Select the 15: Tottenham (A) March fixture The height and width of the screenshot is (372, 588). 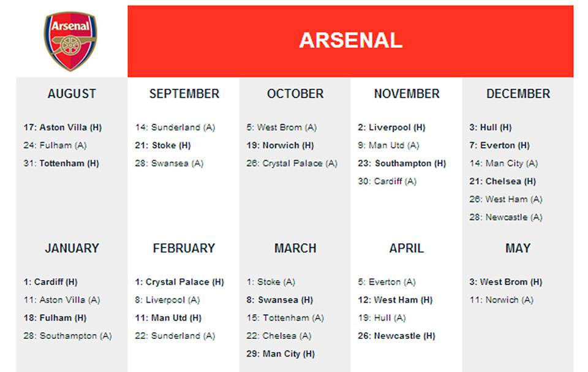point(285,318)
